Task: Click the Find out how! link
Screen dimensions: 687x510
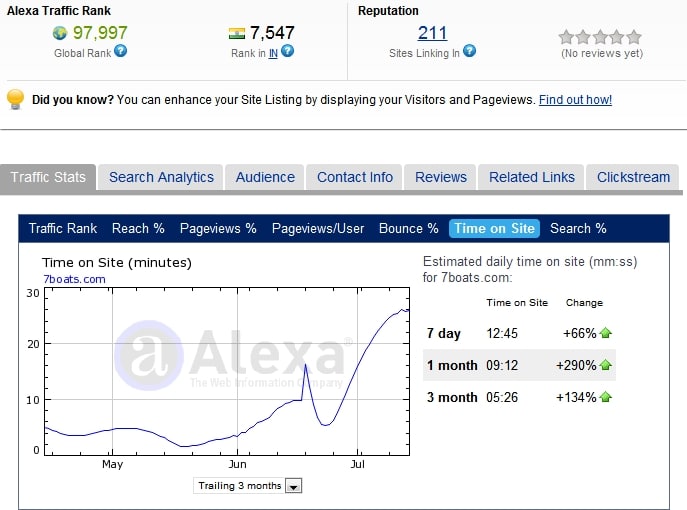Action: pos(575,100)
